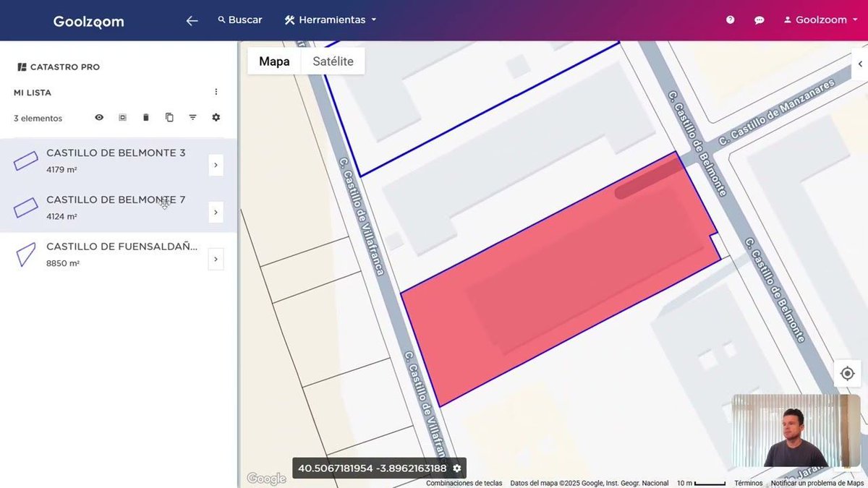Open Combinaciones de teclas link

[464, 483]
